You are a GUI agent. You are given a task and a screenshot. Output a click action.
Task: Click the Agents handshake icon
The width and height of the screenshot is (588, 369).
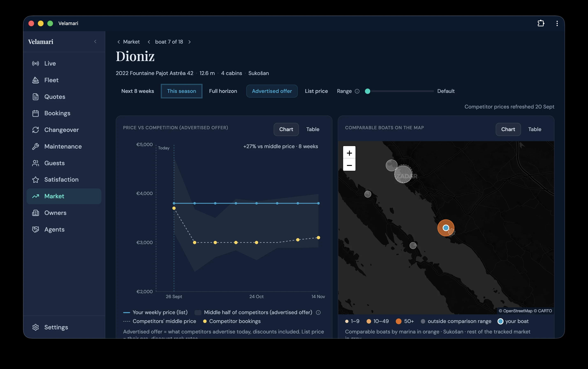coord(36,229)
